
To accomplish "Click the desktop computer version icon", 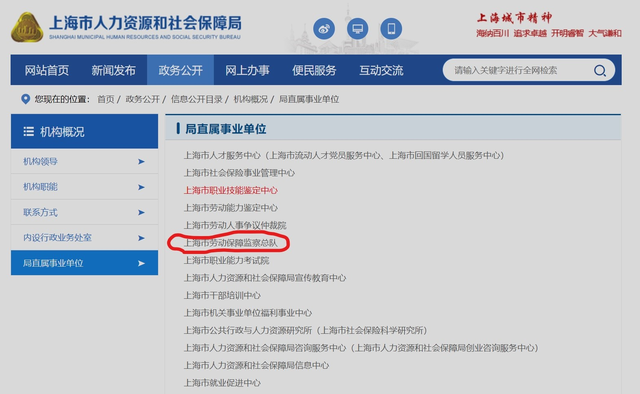I will pyautogui.click(x=358, y=29).
